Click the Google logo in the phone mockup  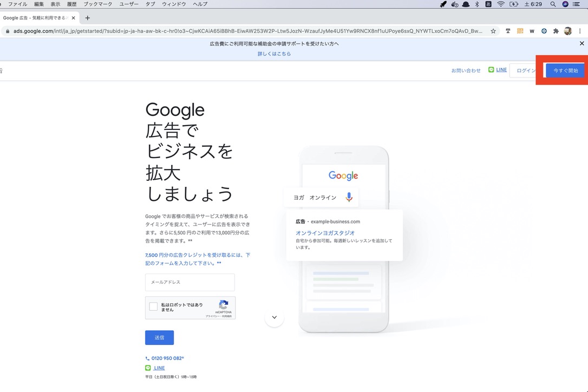point(343,175)
